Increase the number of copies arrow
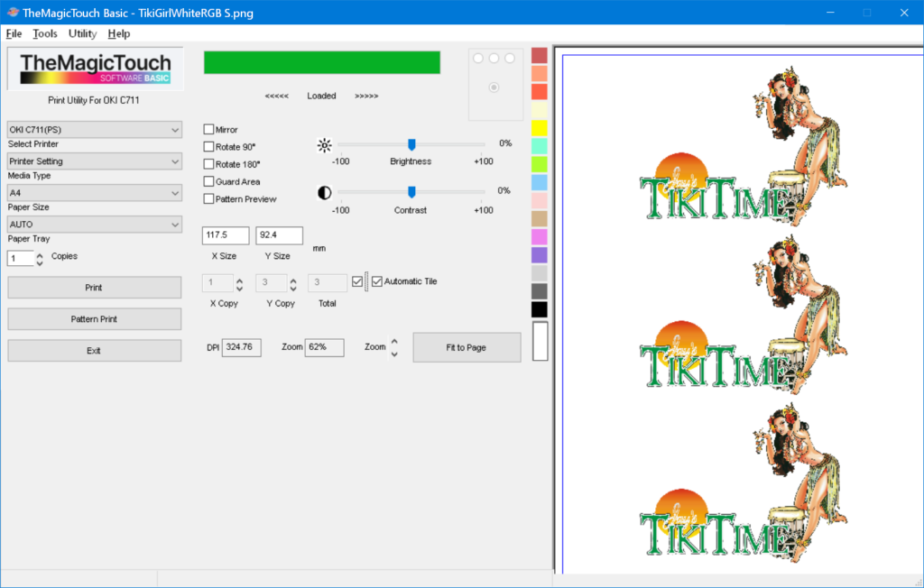The width and height of the screenshot is (924, 588). tap(40, 255)
